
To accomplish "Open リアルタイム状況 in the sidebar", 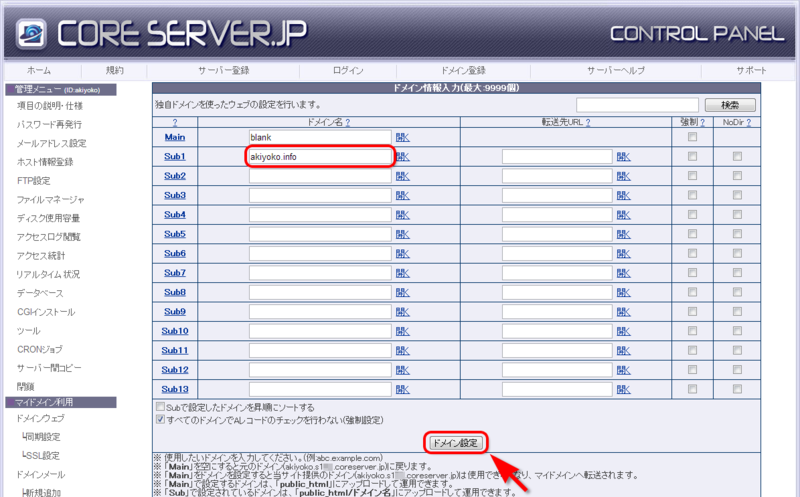I will [x=48, y=275].
